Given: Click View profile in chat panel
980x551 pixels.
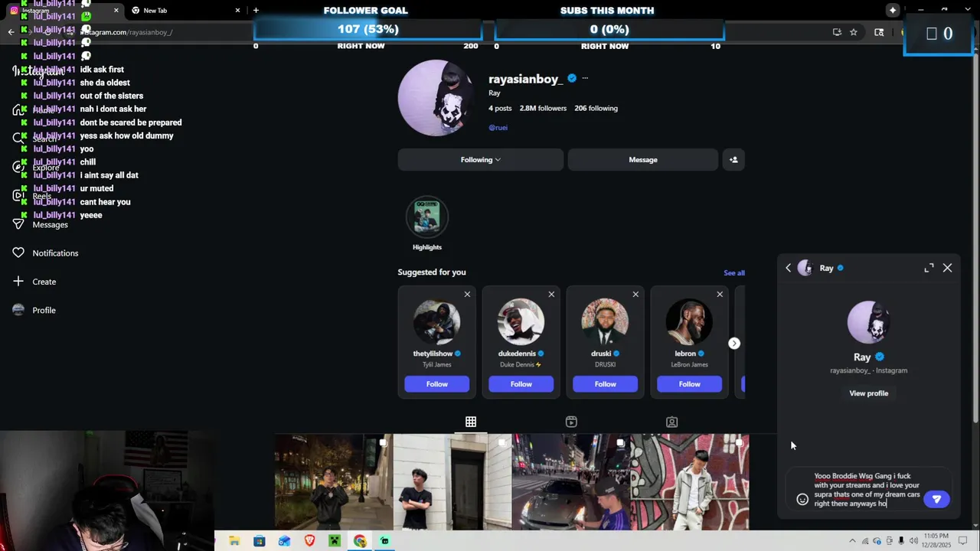Looking at the screenshot, I should coord(868,393).
